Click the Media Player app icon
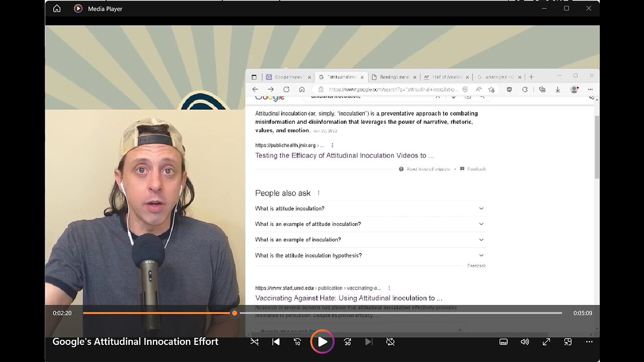 click(x=78, y=9)
